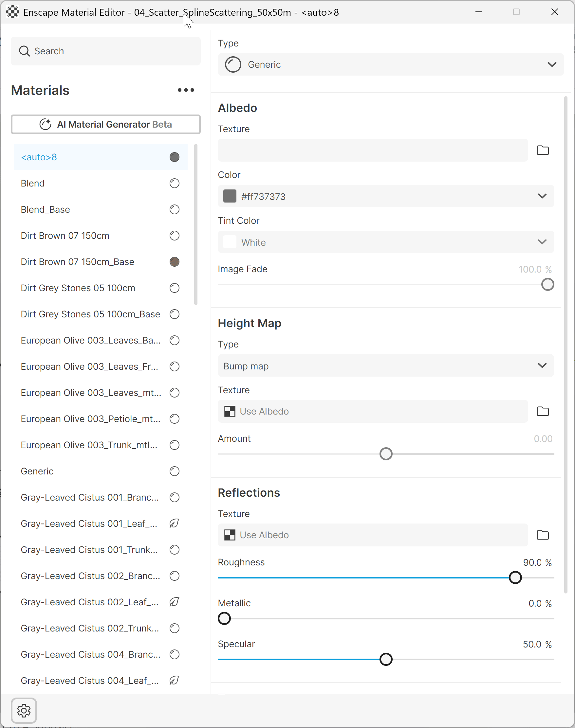Click the properties panel scrollbar
Image resolution: width=575 pixels, height=728 pixels.
click(x=566, y=345)
